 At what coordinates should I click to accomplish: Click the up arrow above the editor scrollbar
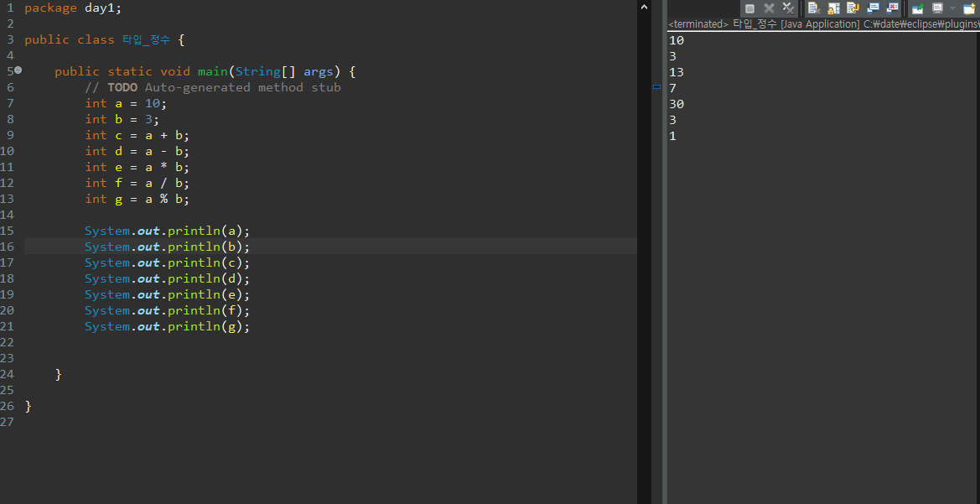[644, 6]
